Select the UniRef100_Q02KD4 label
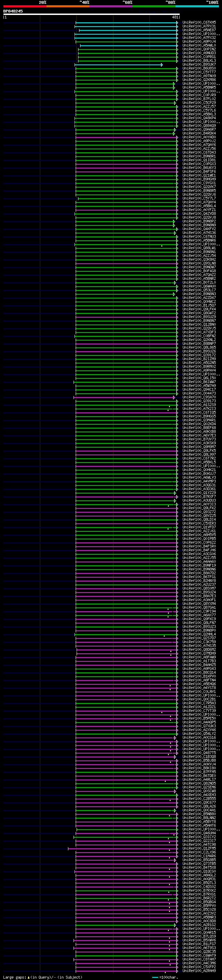This screenshot has height=980, width=222. point(199,424)
